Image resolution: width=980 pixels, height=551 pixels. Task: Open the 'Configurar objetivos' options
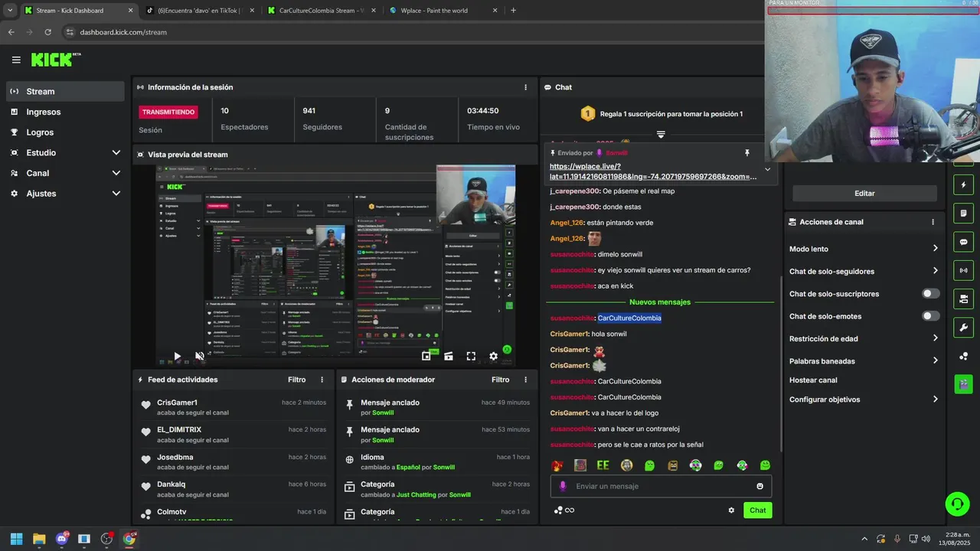[x=864, y=399]
